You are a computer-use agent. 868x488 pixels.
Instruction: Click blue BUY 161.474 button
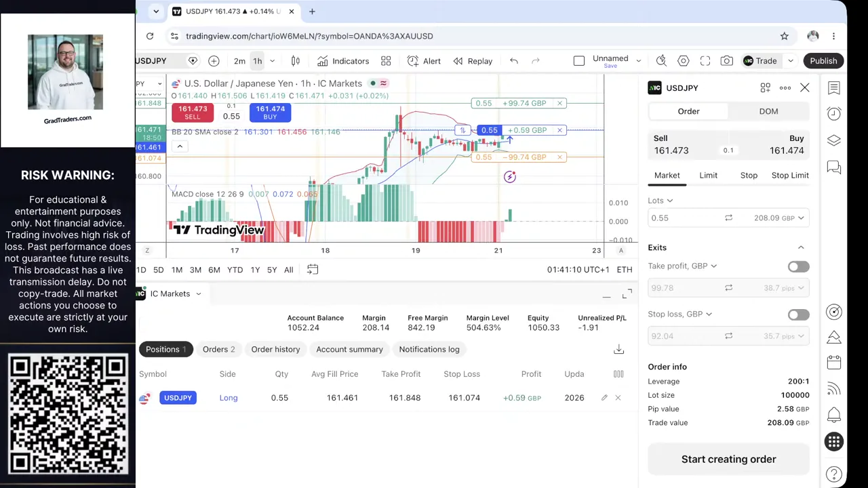270,113
